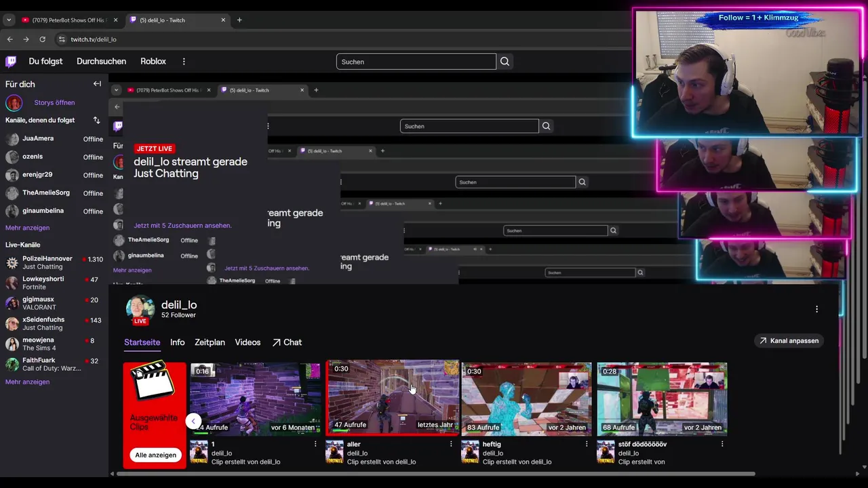Click Fortnite game icon under clip "aller"
This screenshot has width=868, height=488.
pyautogui.click(x=334, y=452)
